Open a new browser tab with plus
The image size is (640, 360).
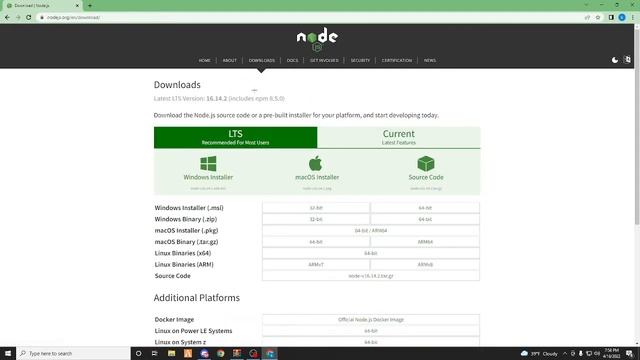pos(90,6)
